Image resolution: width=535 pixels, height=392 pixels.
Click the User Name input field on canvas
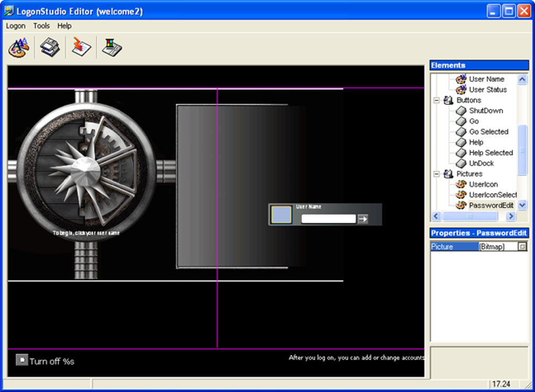point(328,218)
